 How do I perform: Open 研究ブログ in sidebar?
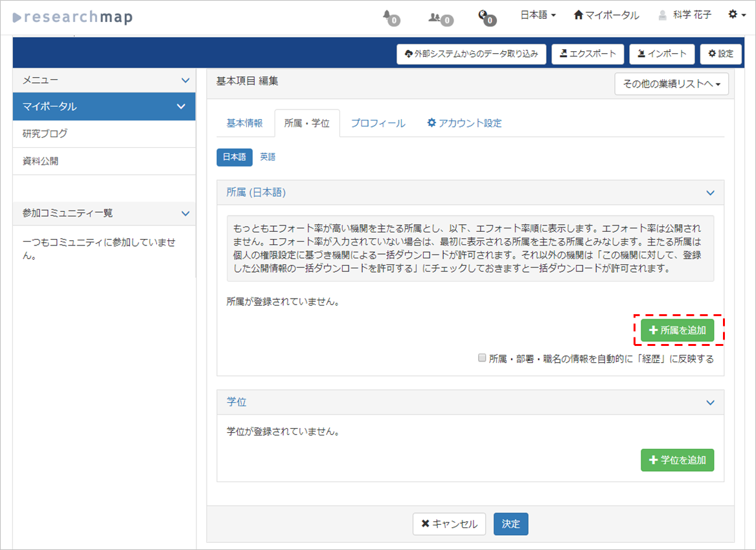104,133
